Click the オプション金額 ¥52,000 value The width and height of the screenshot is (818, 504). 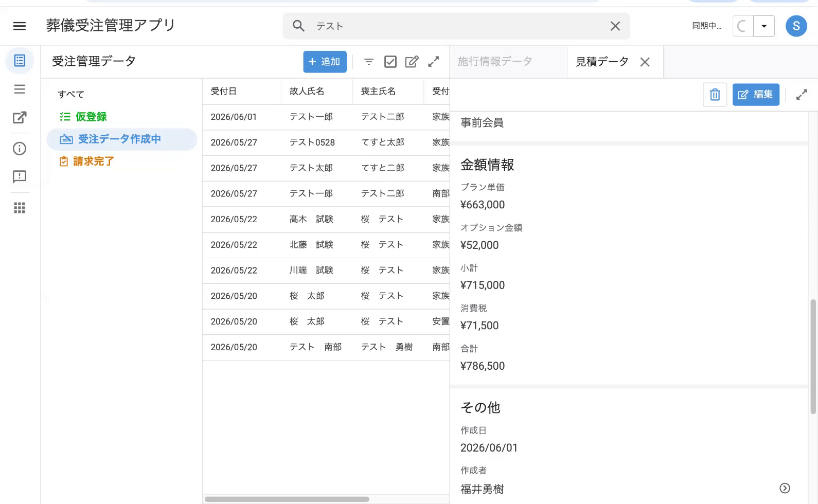click(479, 245)
